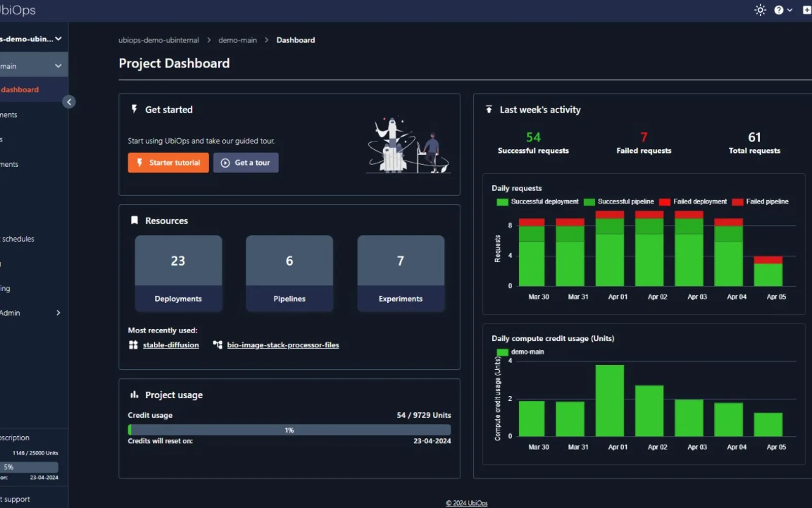Open the 23 Deployments card
The image size is (812, 508).
[178, 273]
